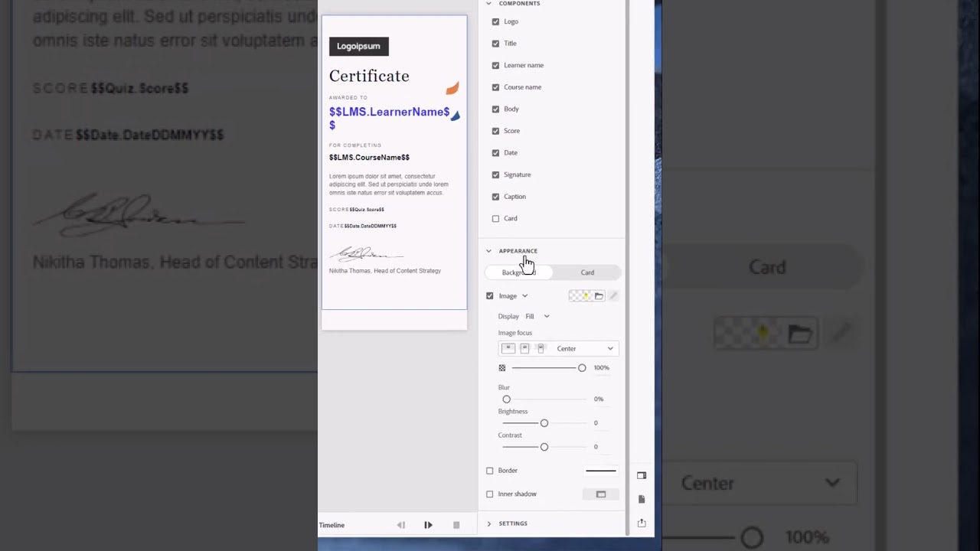This screenshot has width=980, height=551.
Task: Click the background image thumbnail swatch
Action: pos(580,296)
